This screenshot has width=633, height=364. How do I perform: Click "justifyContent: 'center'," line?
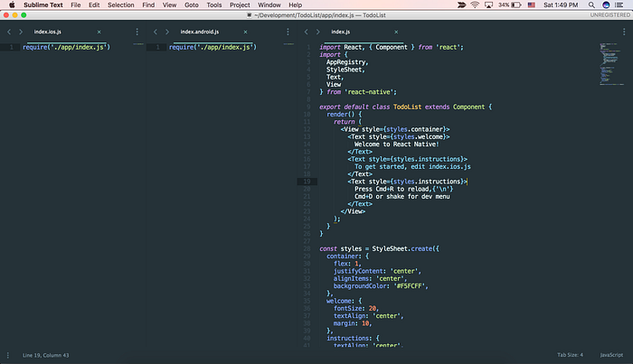377,271
